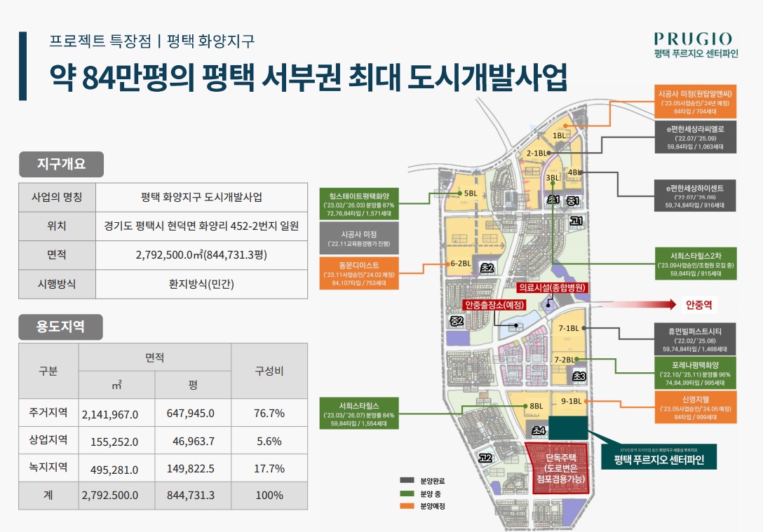
Task: Click the 7-1BL block marker
Action: coord(568,328)
